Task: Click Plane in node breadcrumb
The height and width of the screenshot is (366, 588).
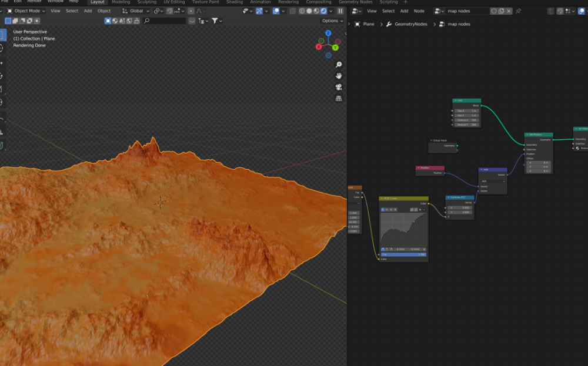Action: [x=368, y=24]
